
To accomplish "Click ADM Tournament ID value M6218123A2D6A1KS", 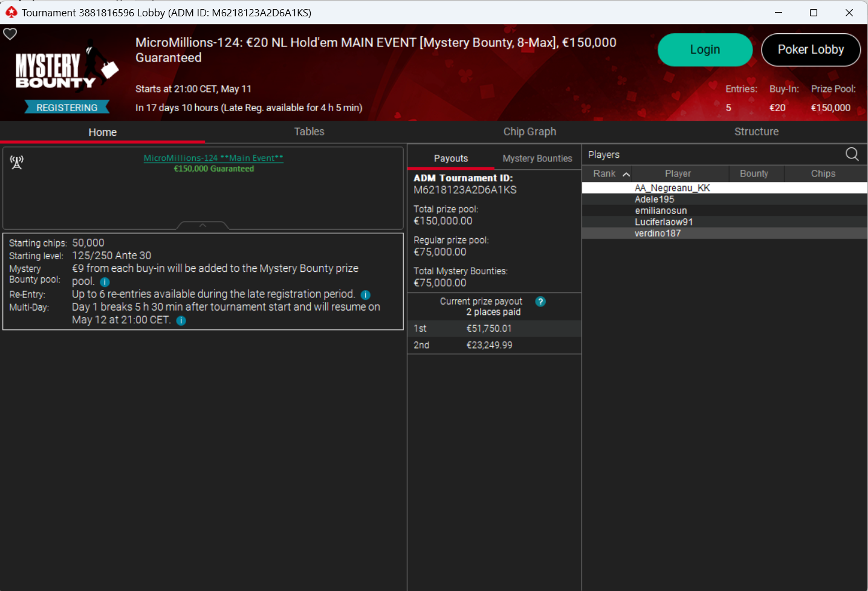I will point(465,190).
